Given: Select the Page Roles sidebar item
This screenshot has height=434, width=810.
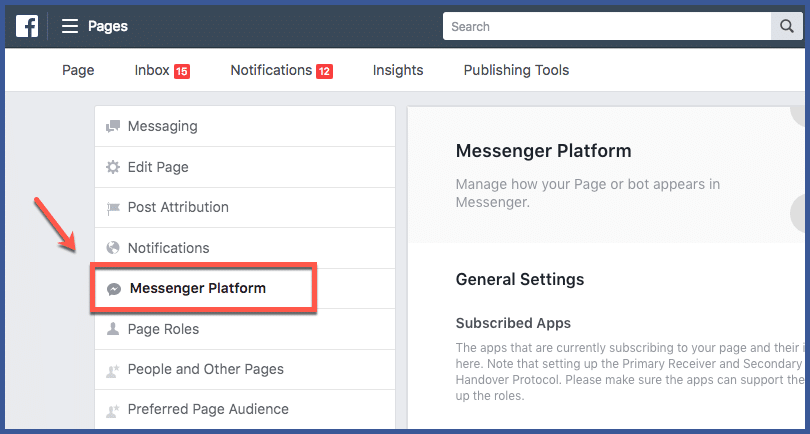Looking at the screenshot, I should (x=163, y=329).
